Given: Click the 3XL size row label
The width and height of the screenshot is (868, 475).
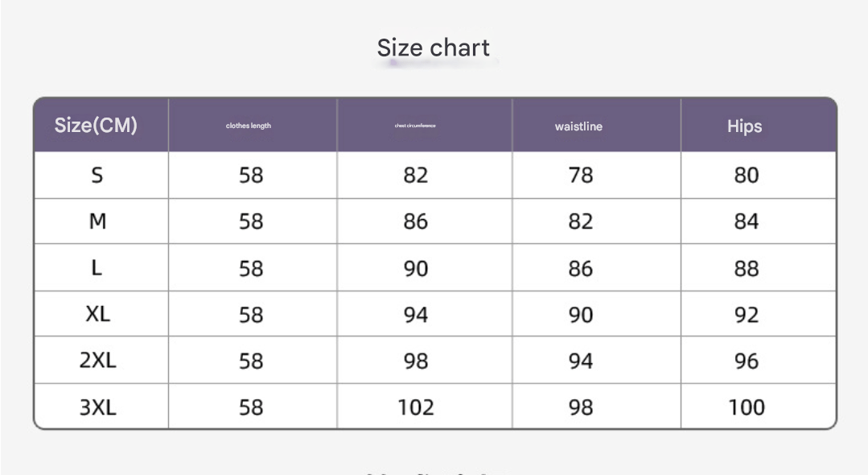Looking at the screenshot, I should pos(97,407).
